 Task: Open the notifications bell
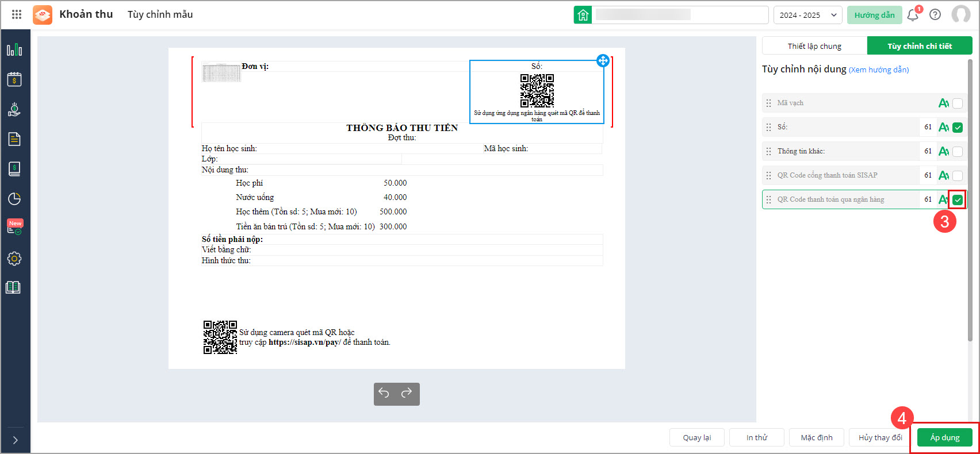tap(913, 15)
